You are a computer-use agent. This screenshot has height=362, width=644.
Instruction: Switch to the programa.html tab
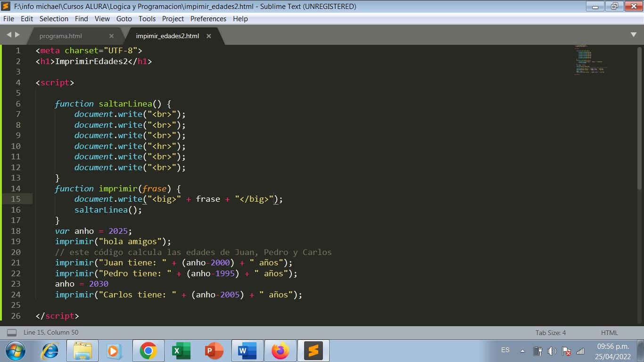click(x=61, y=36)
